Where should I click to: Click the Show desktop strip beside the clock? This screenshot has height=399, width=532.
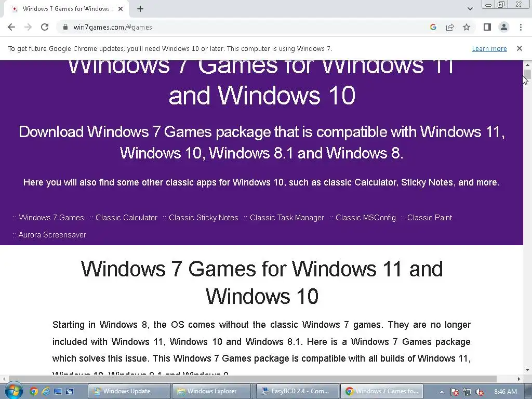click(528, 391)
